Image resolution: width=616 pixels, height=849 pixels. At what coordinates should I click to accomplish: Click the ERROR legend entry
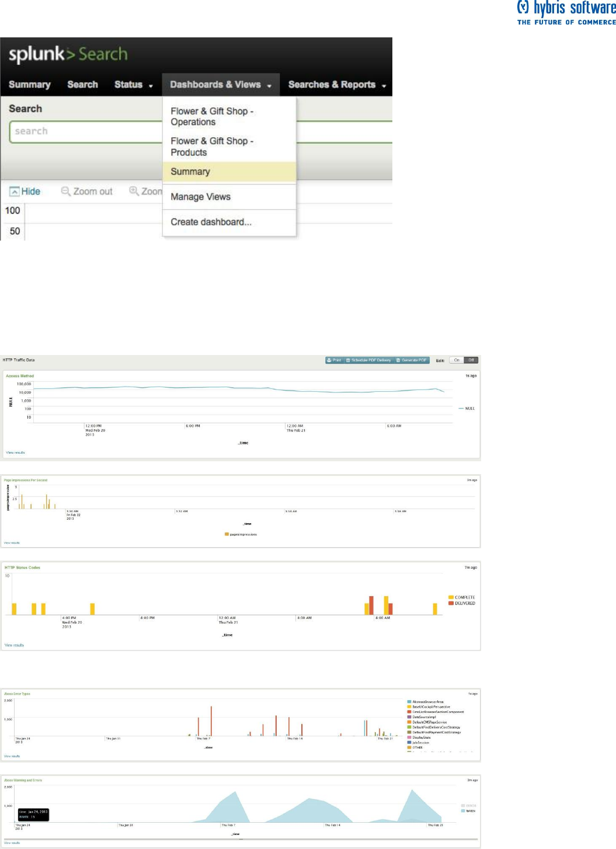(x=468, y=806)
